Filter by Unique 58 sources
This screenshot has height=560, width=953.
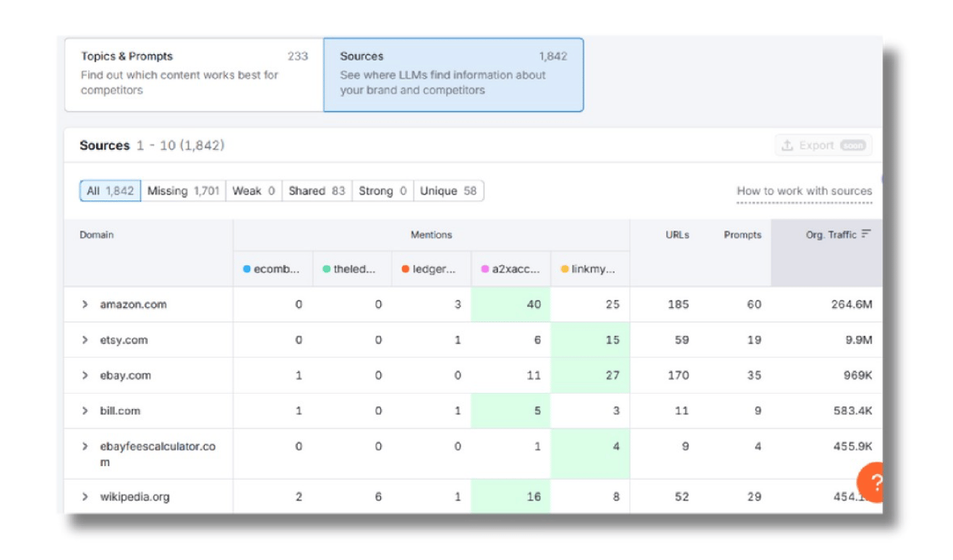click(x=448, y=191)
